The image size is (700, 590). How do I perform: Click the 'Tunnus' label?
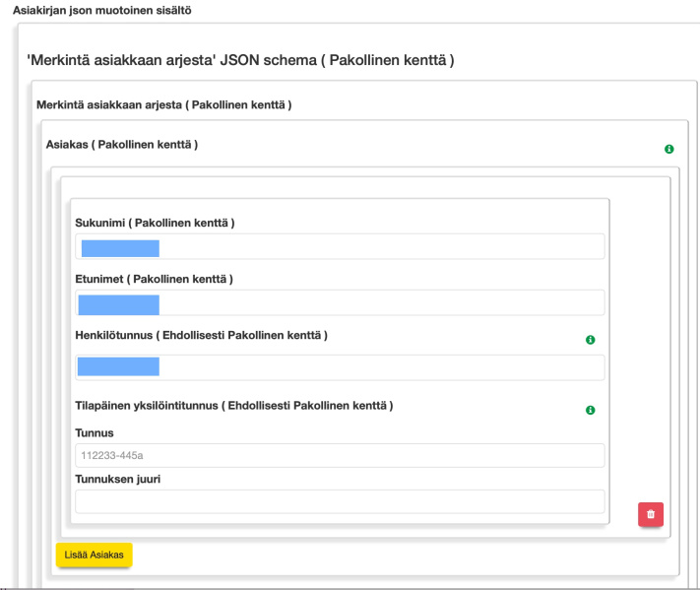95,432
